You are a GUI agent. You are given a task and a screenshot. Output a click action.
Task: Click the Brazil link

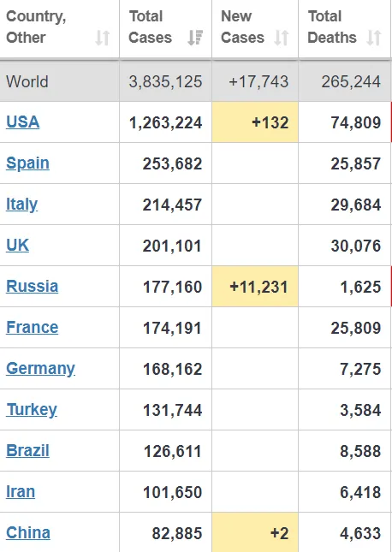pyautogui.click(x=27, y=451)
